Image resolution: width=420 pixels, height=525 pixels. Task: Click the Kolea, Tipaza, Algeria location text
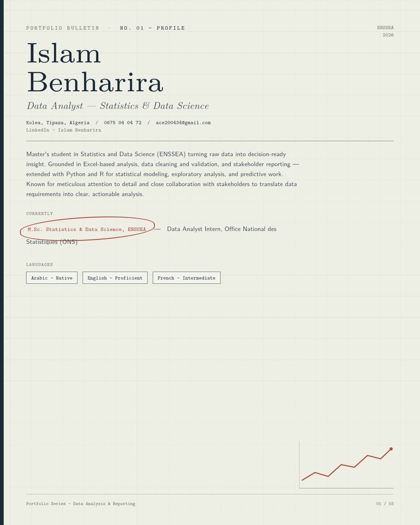click(58, 122)
